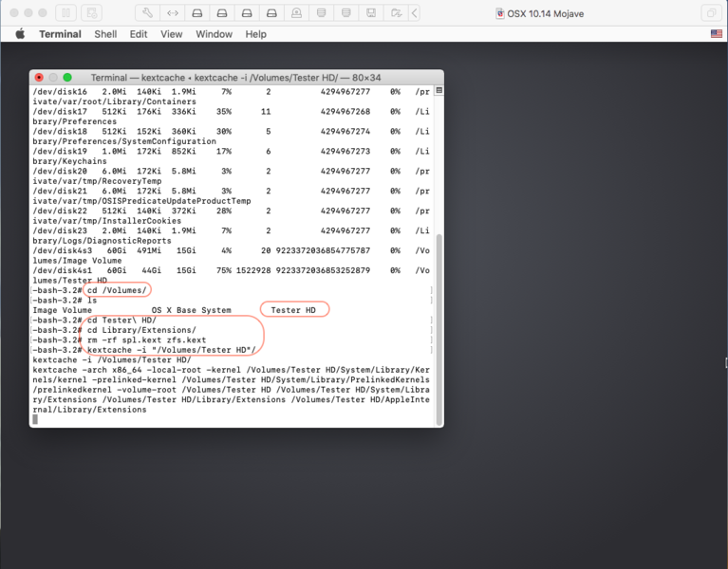This screenshot has height=569, width=728.
Task: Click the second CD/DVD drive icon, beside floppy icon
Action: coord(345,13)
